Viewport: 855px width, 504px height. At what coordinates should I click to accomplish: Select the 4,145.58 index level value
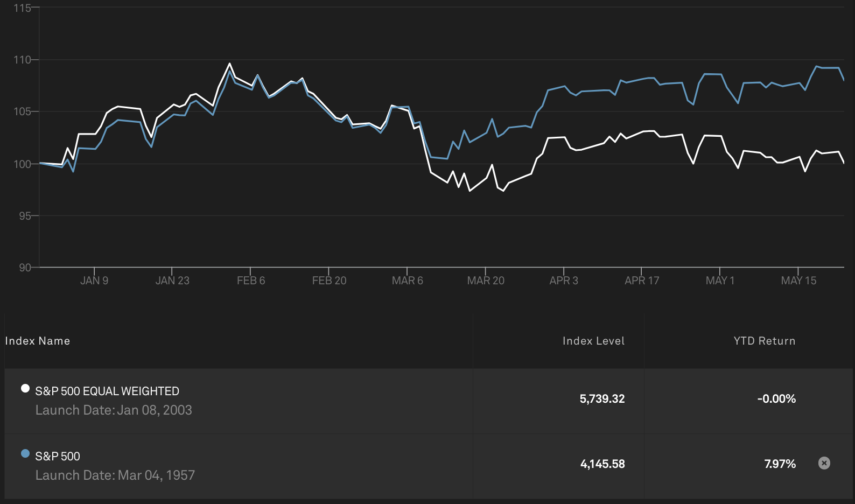pos(602,464)
